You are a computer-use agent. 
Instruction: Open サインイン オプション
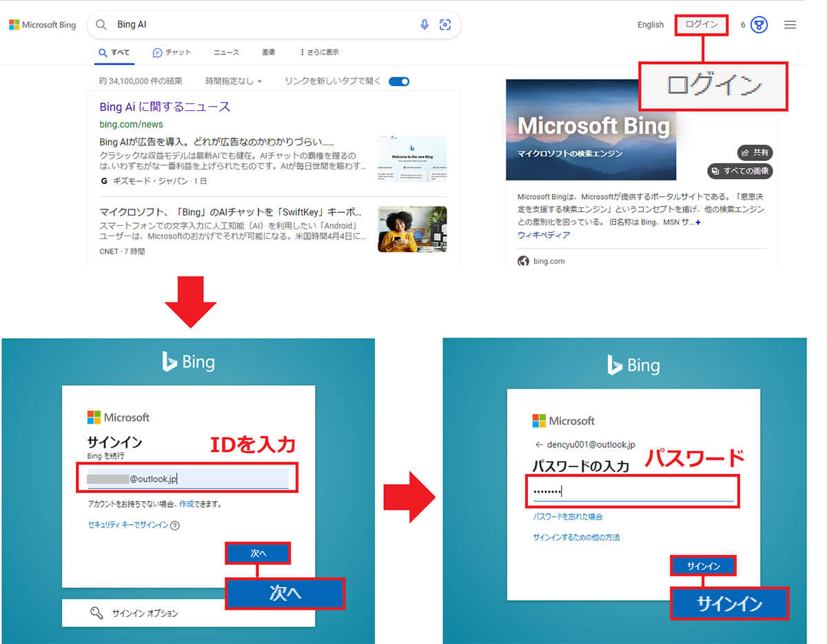188,613
